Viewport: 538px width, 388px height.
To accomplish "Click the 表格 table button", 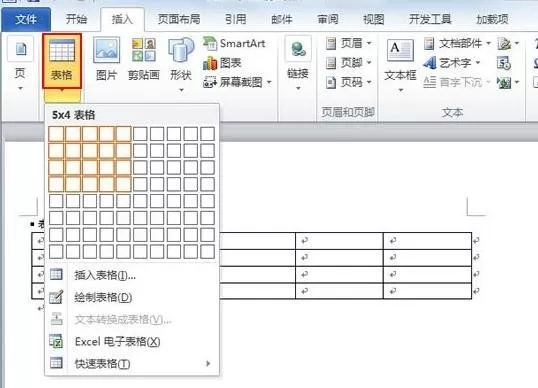I will [x=62, y=61].
